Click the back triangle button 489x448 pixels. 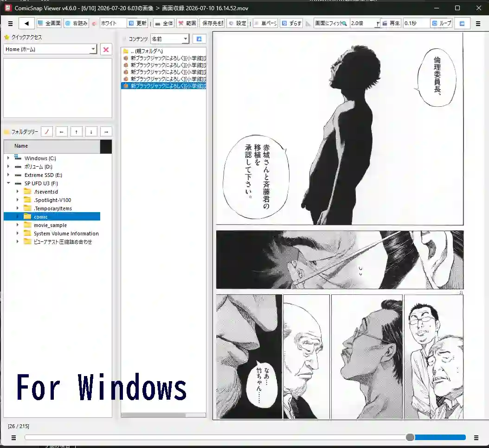pyautogui.click(x=26, y=23)
